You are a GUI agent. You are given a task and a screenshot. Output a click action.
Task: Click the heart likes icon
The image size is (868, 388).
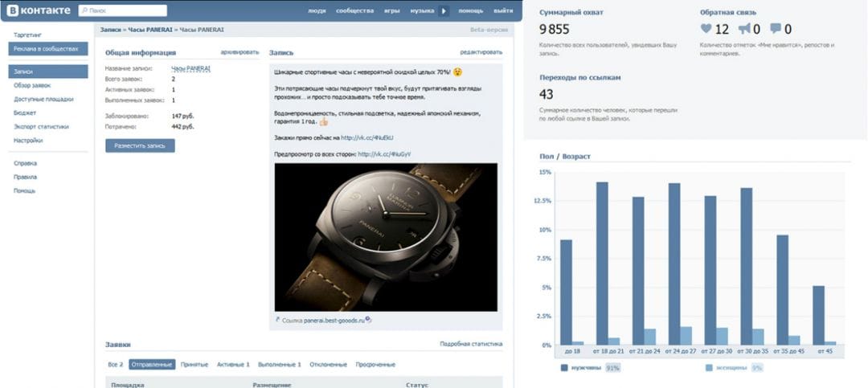[706, 29]
